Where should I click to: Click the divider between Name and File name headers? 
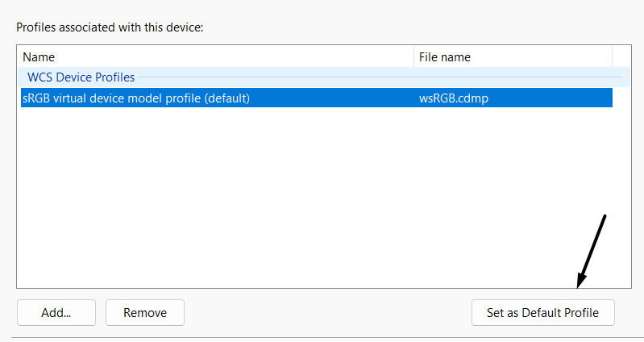413,57
